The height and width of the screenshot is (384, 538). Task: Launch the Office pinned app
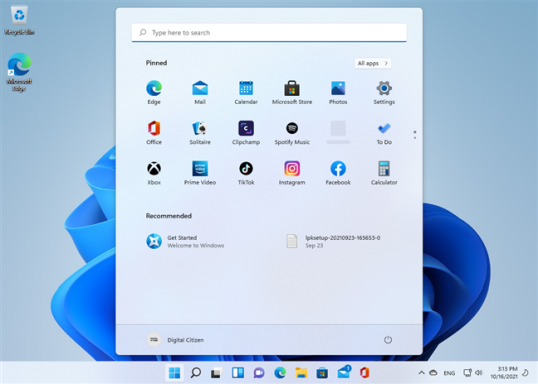154,132
